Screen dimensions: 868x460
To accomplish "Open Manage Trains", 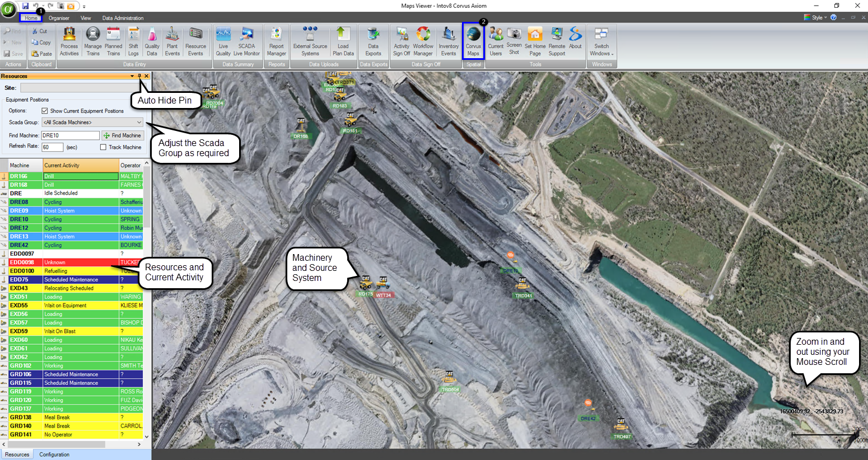I will pyautogui.click(x=93, y=41).
